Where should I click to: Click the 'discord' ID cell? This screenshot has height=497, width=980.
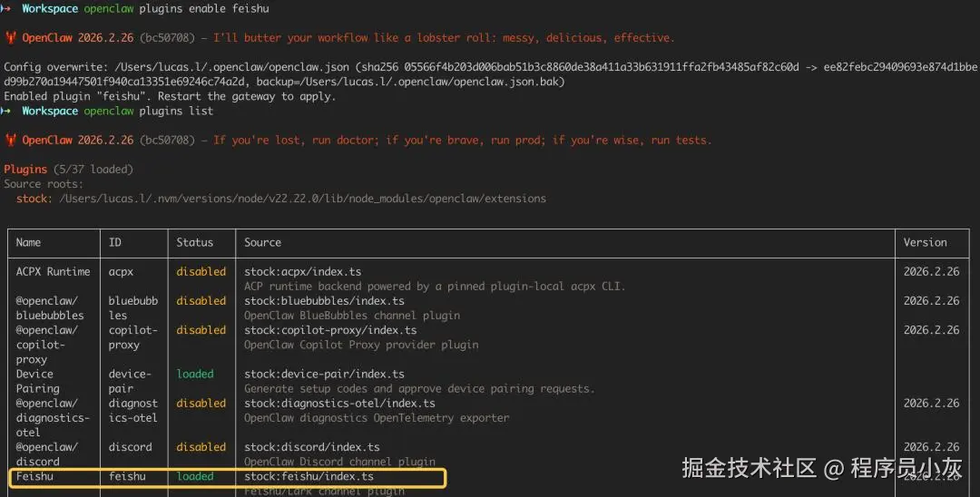130,447
